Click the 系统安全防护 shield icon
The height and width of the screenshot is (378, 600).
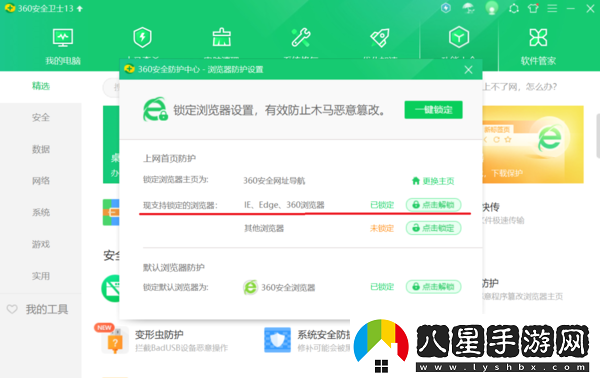[x=277, y=340]
